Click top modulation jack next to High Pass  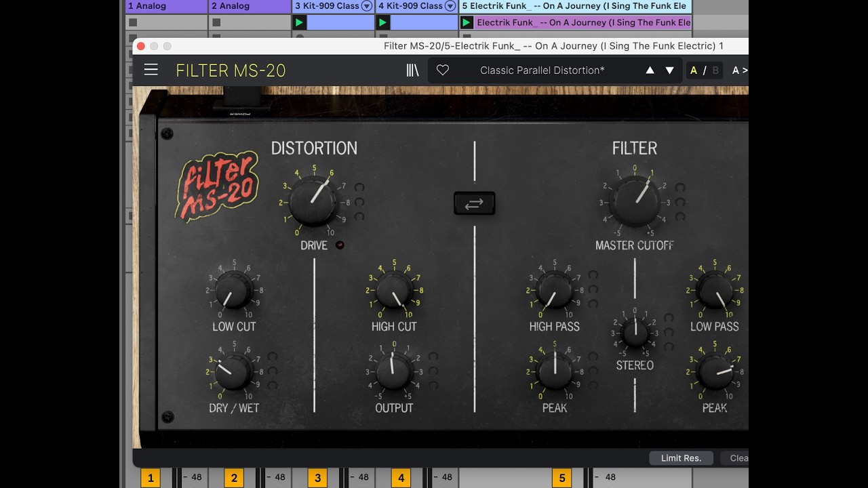pyautogui.click(x=593, y=275)
